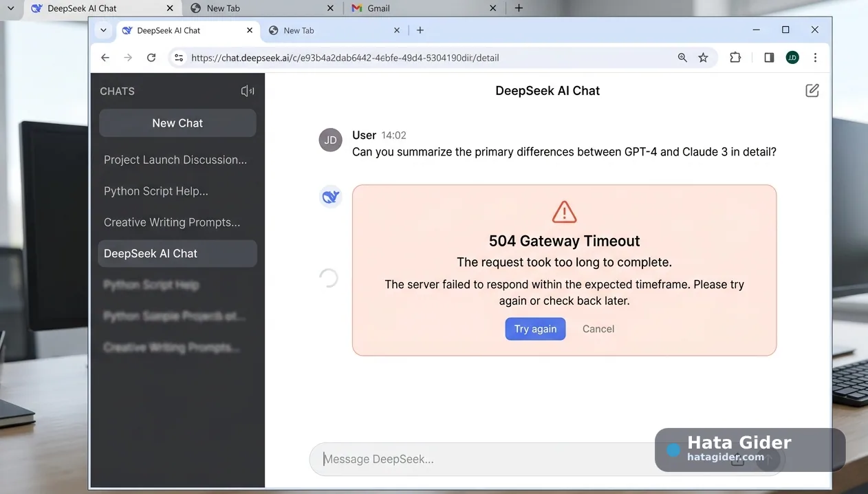Click the user message about GPT-4 and Claude 3
Image resolution: width=868 pixels, height=494 pixels.
(564, 152)
